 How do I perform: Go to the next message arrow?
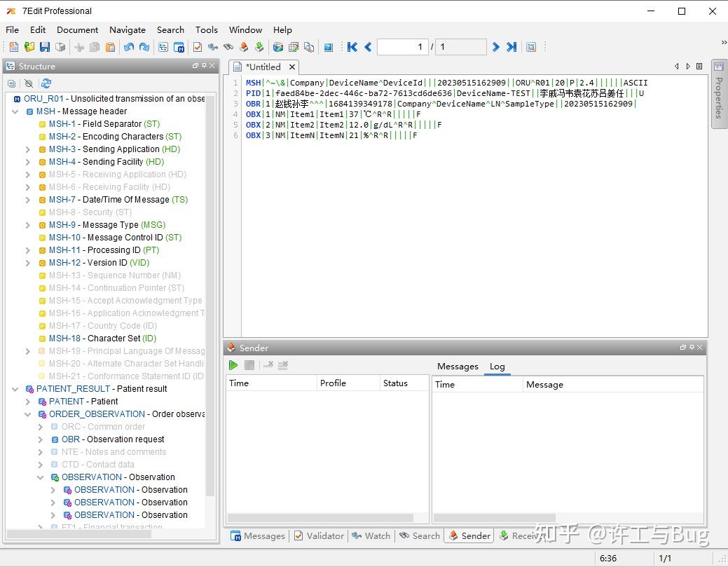coord(496,47)
